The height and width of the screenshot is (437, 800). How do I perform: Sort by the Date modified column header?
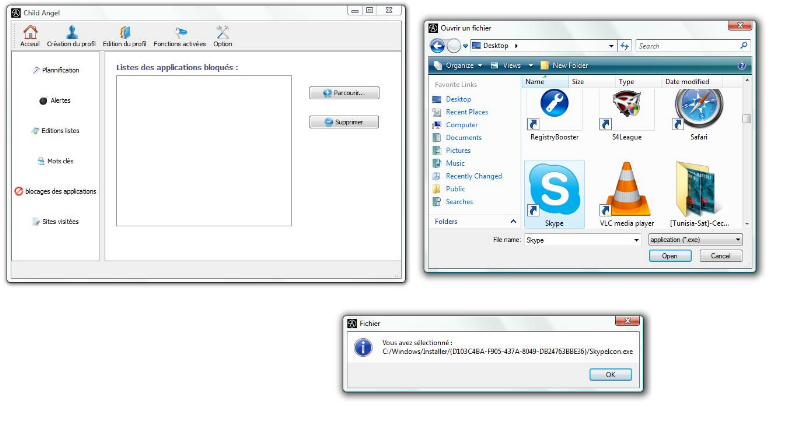tap(692, 82)
